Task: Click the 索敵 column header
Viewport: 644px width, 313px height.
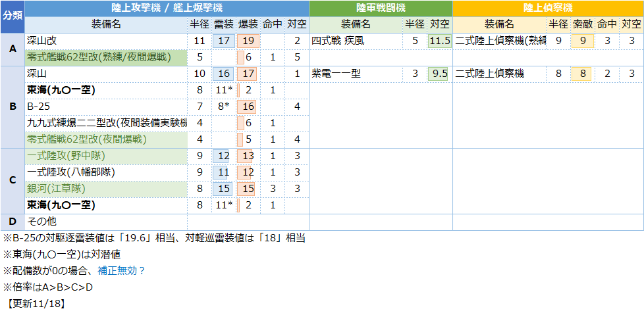Action: pos(582,24)
